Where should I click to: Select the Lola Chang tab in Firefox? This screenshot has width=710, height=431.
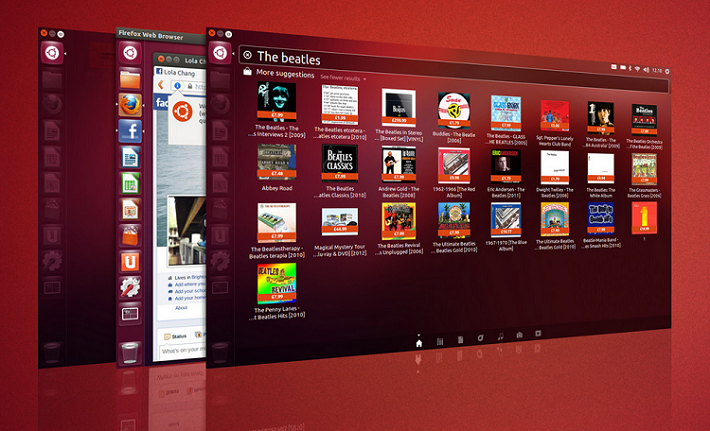coord(181,72)
